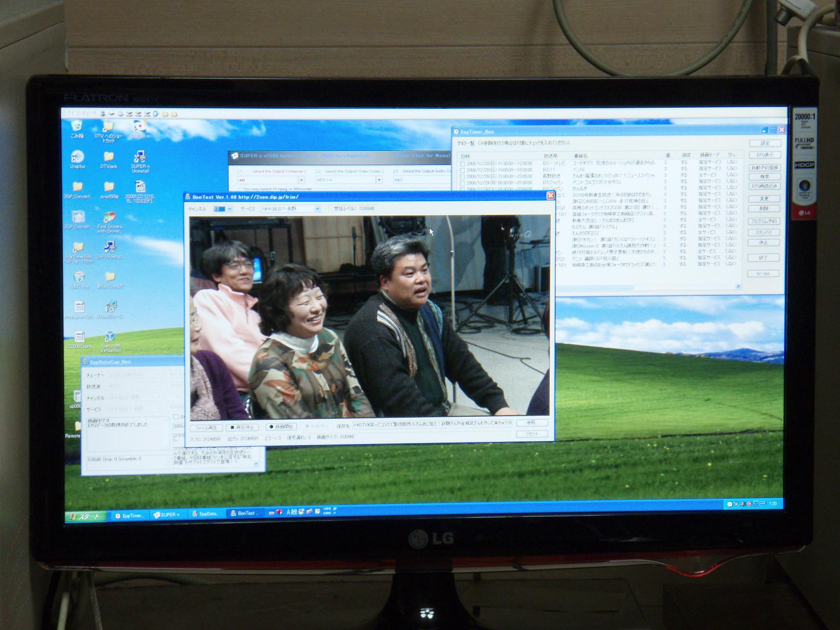840x630 pixels.
Task: Check the 2008/12/29 00:30 reservation checkbox
Action: [x=463, y=183]
